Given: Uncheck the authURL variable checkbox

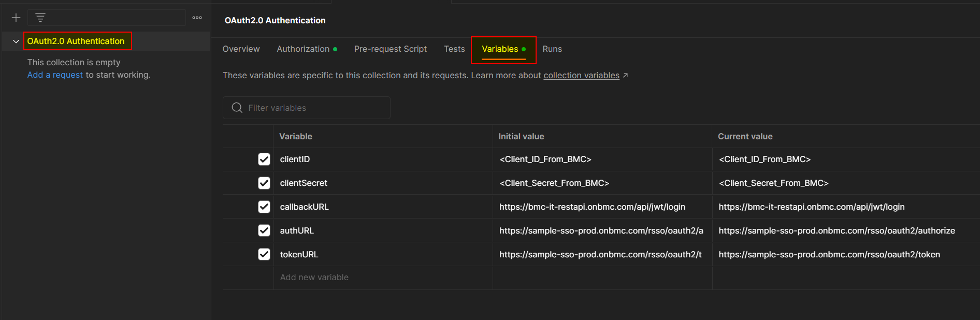Looking at the screenshot, I should tap(264, 231).
